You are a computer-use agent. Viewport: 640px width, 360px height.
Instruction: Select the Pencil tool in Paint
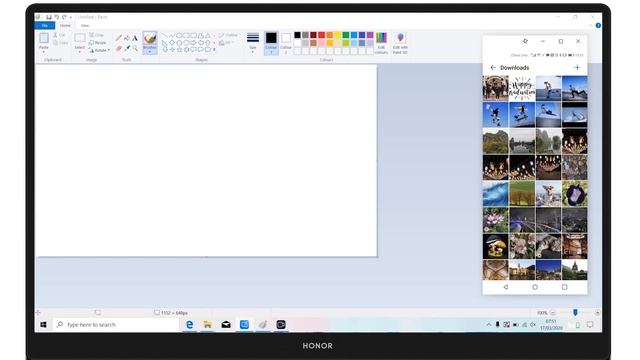pos(118,38)
